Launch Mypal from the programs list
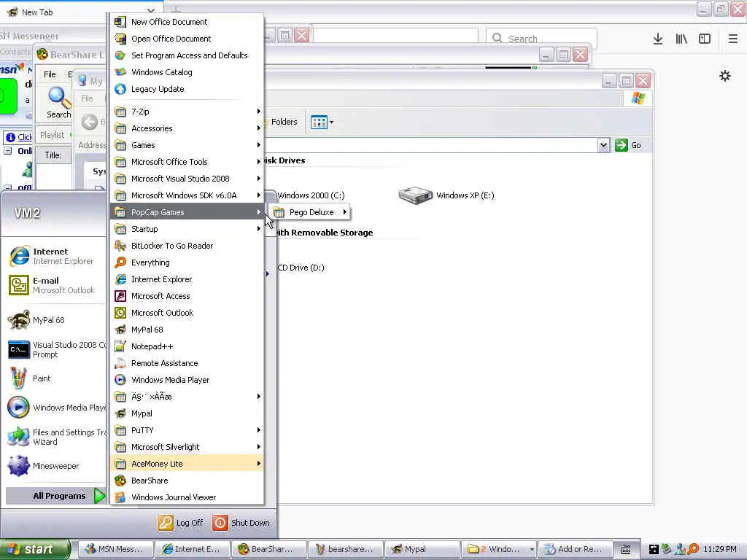 [x=187, y=413]
